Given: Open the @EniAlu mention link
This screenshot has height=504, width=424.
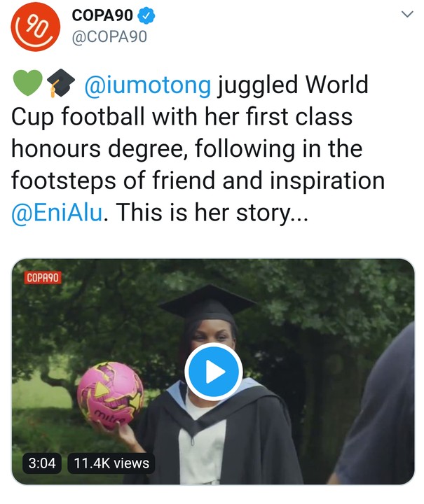Looking at the screenshot, I should [57, 213].
